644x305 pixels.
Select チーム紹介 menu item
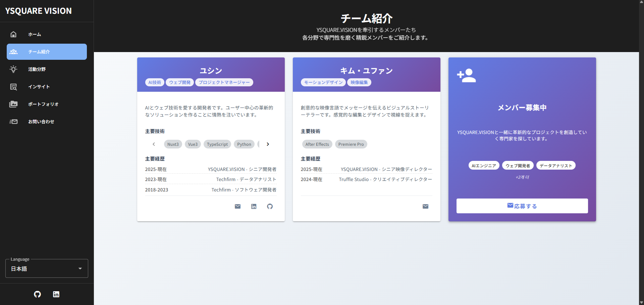tap(47, 52)
